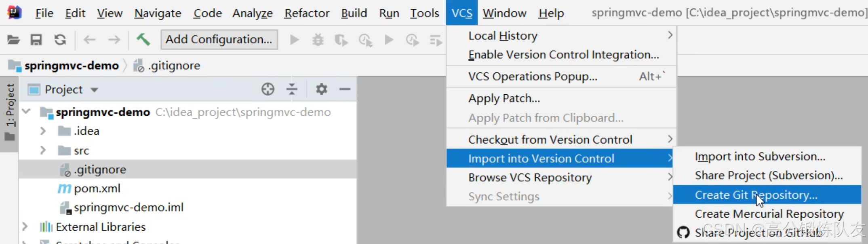This screenshot has height=244, width=868.
Task: Click Add Configuration button
Action: (219, 40)
